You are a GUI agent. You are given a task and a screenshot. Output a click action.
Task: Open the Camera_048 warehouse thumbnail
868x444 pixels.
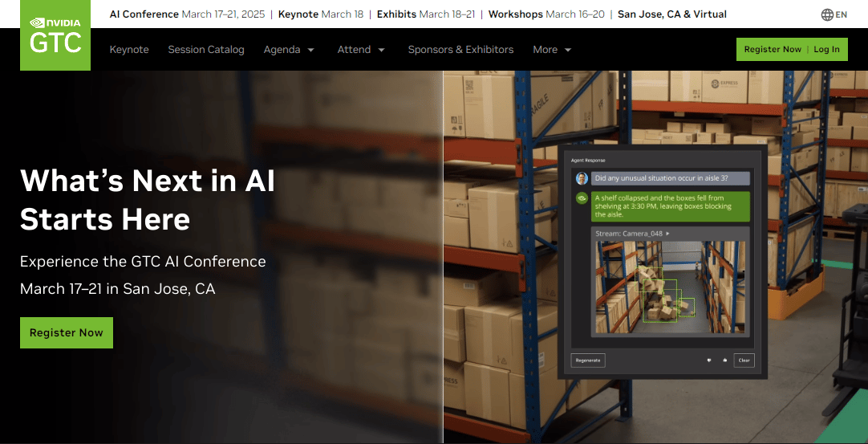click(x=670, y=287)
